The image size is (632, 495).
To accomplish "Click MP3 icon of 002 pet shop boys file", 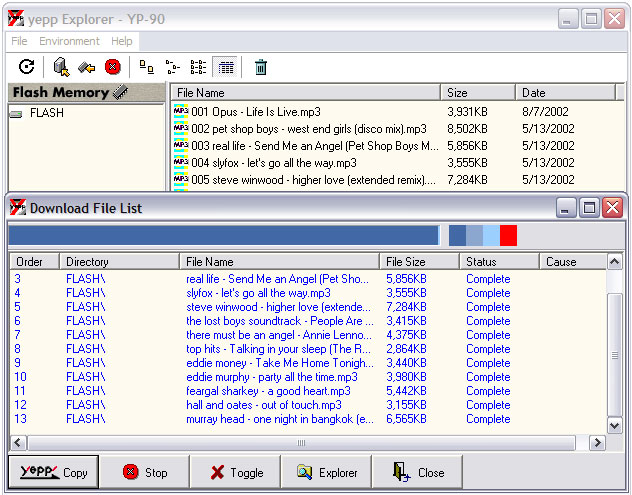I will tap(181, 129).
